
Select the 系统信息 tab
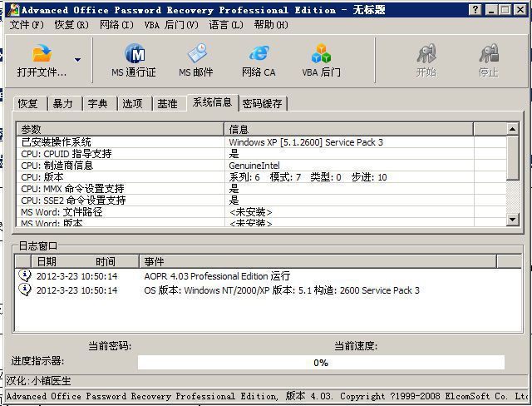click(x=213, y=102)
